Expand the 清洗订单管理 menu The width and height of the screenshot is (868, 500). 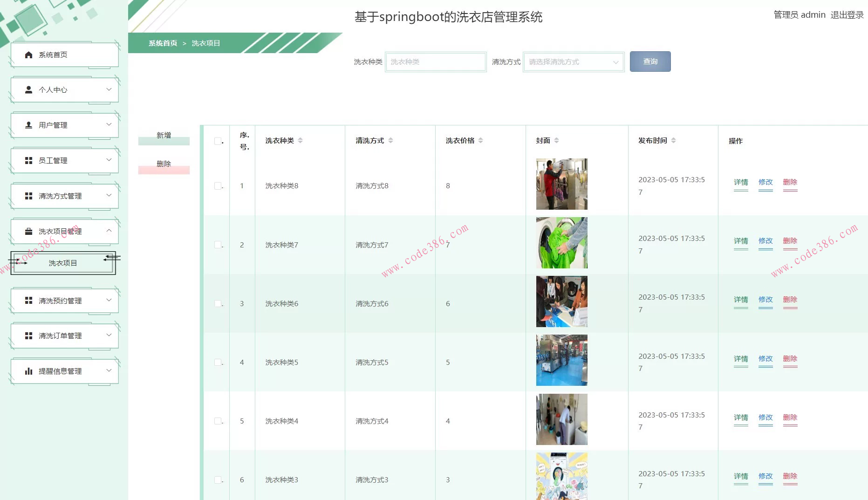click(x=110, y=335)
